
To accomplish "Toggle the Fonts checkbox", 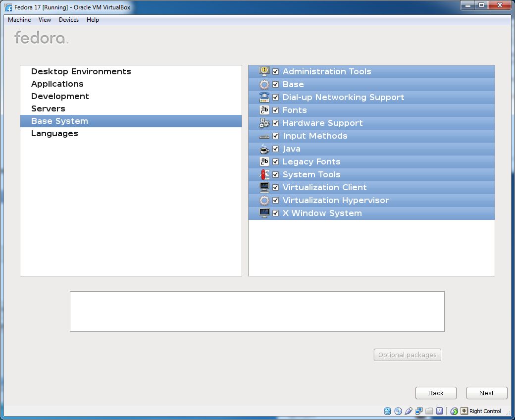I will pos(275,110).
